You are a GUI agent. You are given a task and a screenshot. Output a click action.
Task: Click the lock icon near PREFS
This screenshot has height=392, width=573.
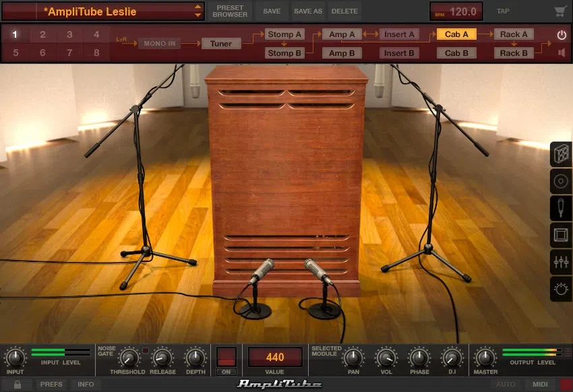point(17,385)
